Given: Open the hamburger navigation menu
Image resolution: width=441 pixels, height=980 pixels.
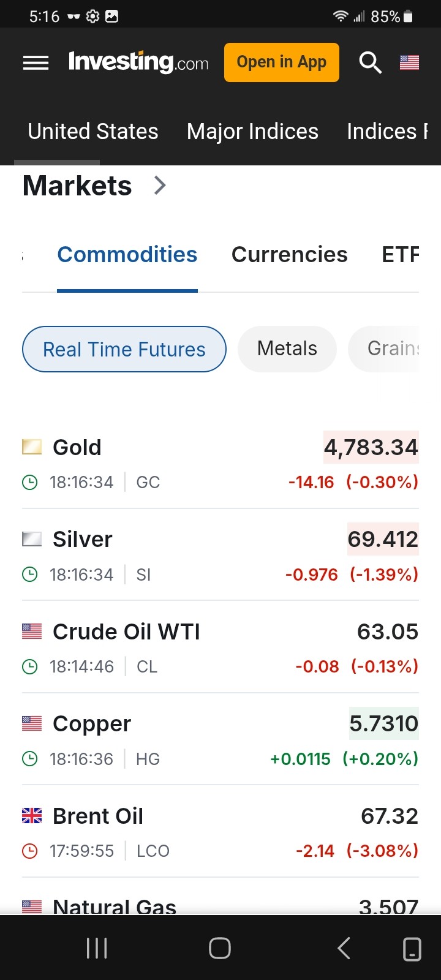Looking at the screenshot, I should coord(36,62).
